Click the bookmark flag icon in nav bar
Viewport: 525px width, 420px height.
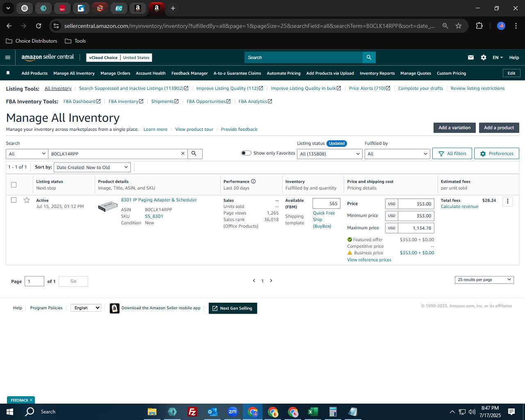[x=8, y=73]
